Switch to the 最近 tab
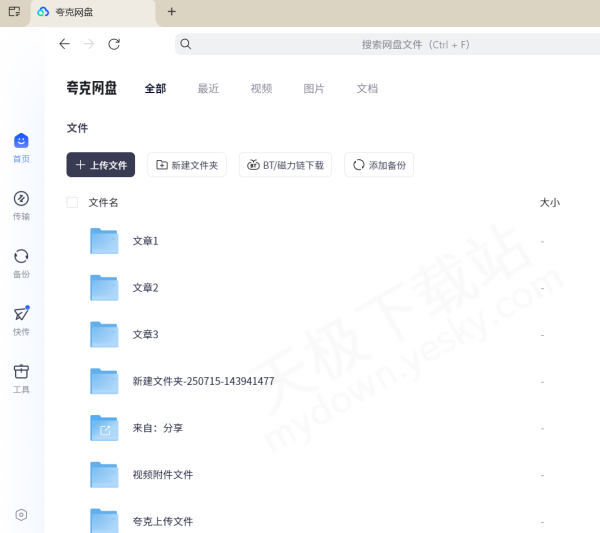600x533 pixels. 208,88
